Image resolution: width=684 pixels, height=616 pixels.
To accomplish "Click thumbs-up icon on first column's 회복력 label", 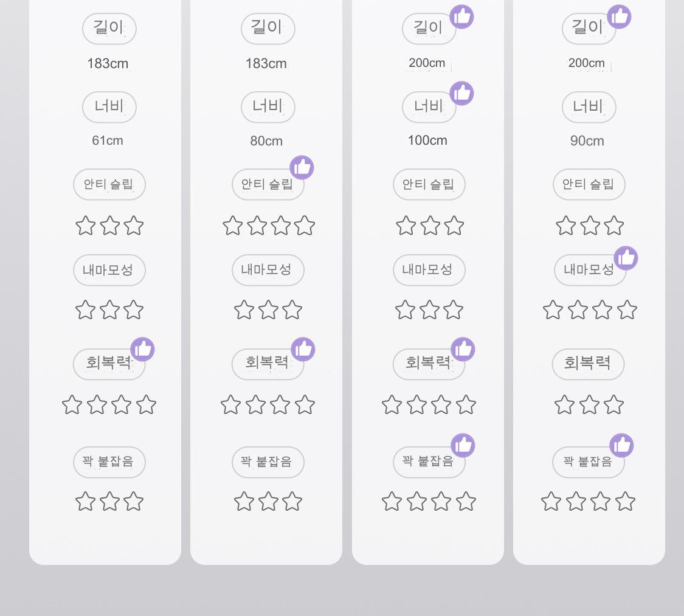I will tap(143, 350).
